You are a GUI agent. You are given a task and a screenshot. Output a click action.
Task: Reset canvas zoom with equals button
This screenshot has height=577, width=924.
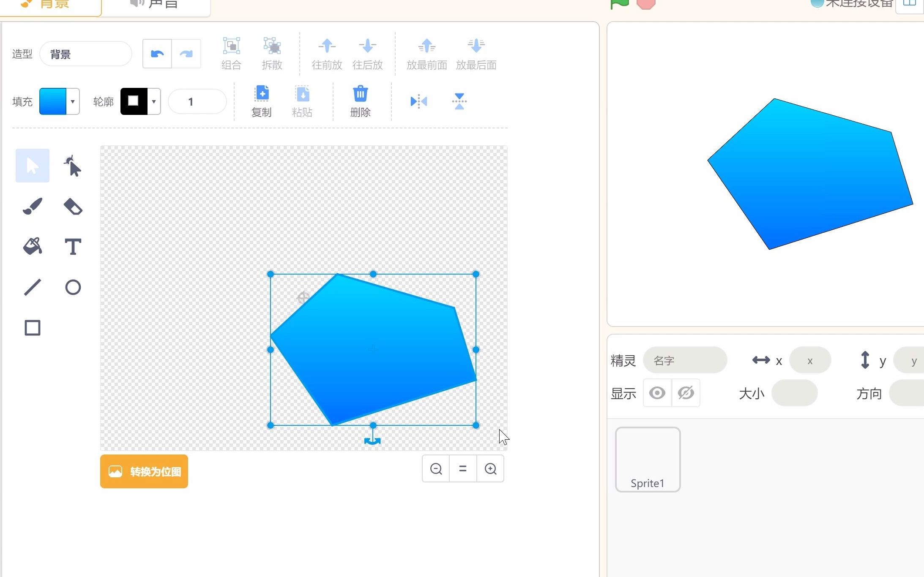tap(463, 468)
